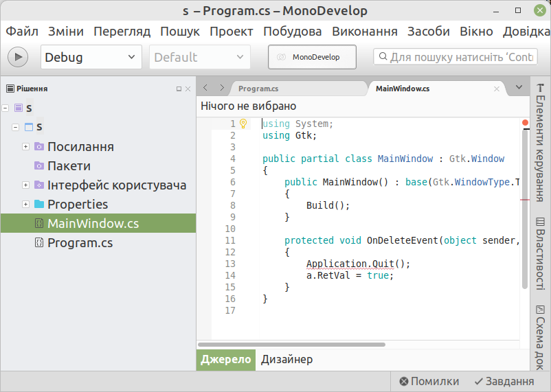Expand the Properties folder
Image resolution: width=551 pixels, height=392 pixels.
click(x=25, y=204)
